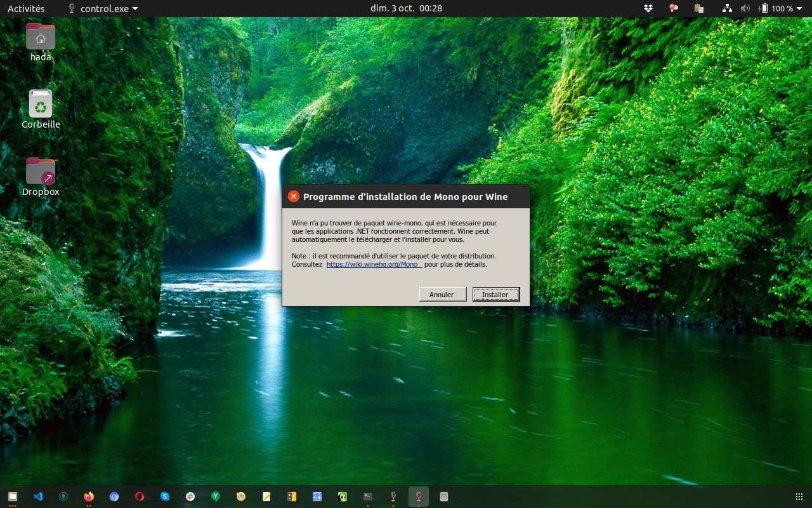Open the screenshot tool in dock
812x508 pixels.
point(317,497)
